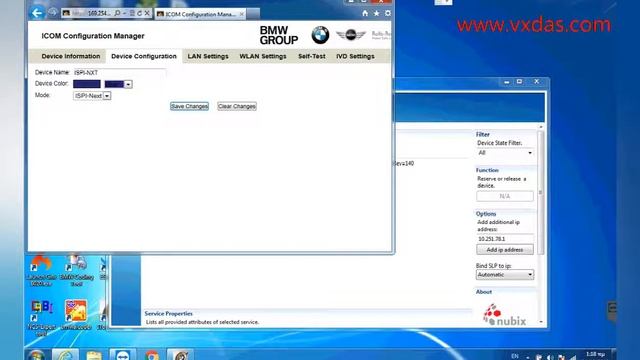Click scroll down arrow in nubix side panel
640x360 pixels.
click(541, 322)
